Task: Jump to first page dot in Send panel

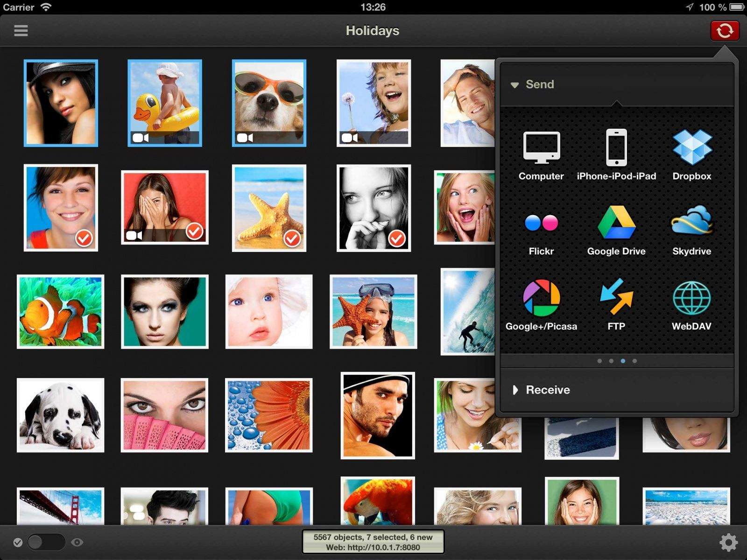Action: (x=599, y=361)
